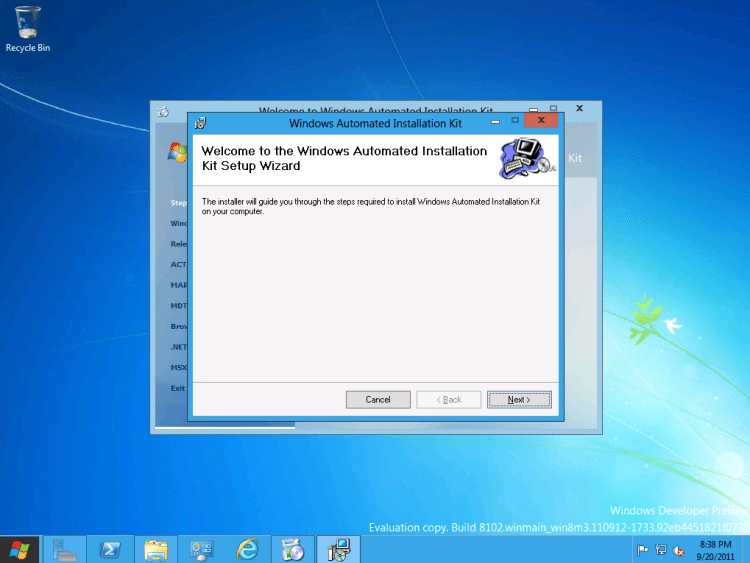The width and height of the screenshot is (750, 563).
Task: Cancel the Windows Automated Installation Kit setup
Action: [378, 399]
